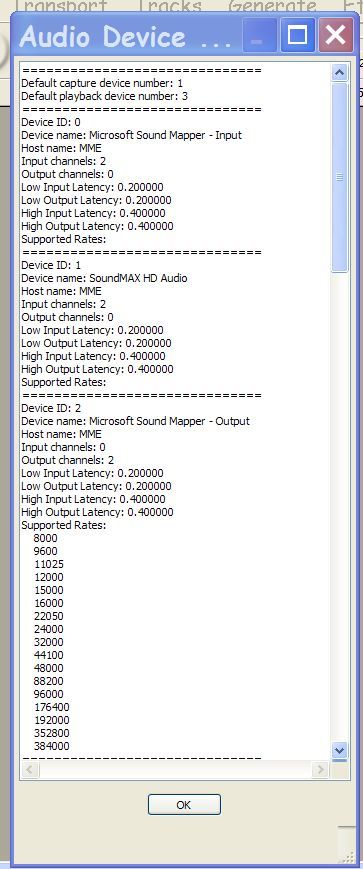The height and width of the screenshot is (869, 363).
Task: Open the Generate menu behind the dialog
Action: (272, 6)
